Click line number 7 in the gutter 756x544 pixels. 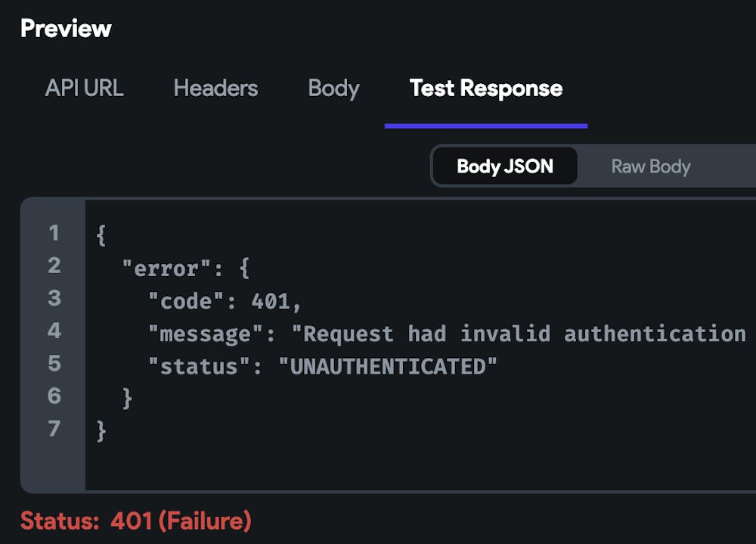click(54, 428)
